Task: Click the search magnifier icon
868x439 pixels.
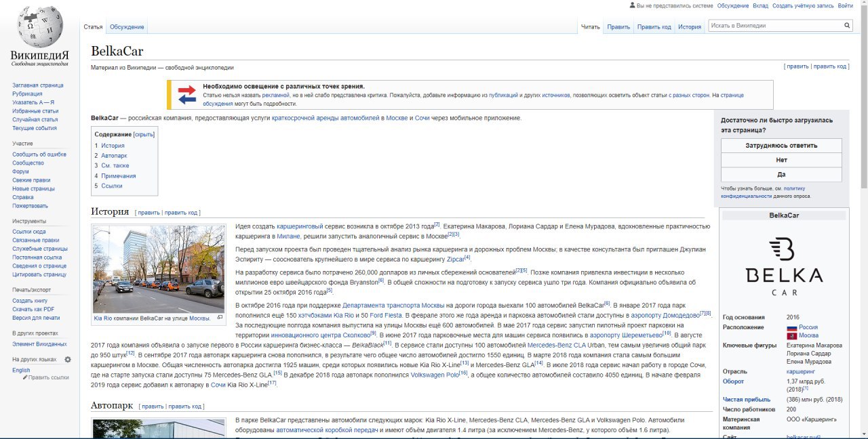Action: (847, 26)
